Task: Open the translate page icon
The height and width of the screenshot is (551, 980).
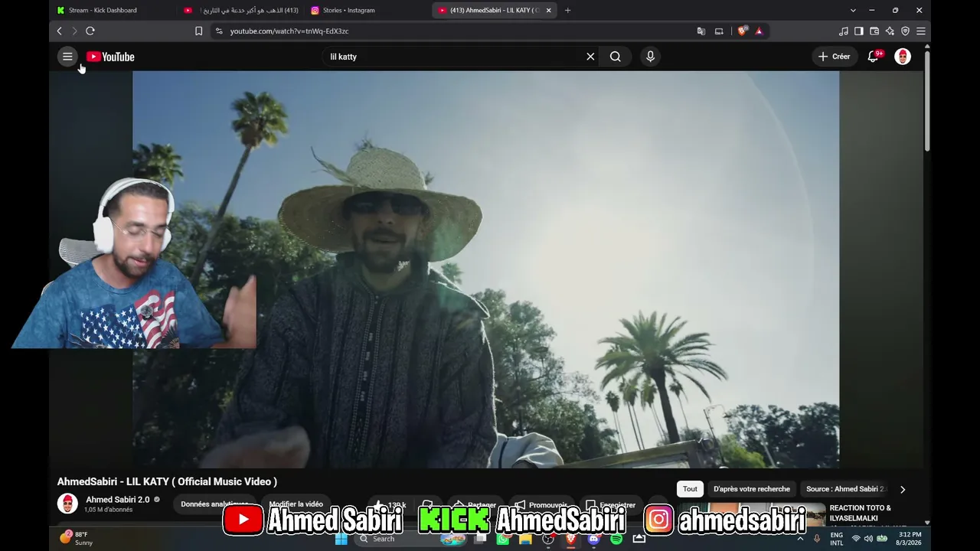Action: 701,31
